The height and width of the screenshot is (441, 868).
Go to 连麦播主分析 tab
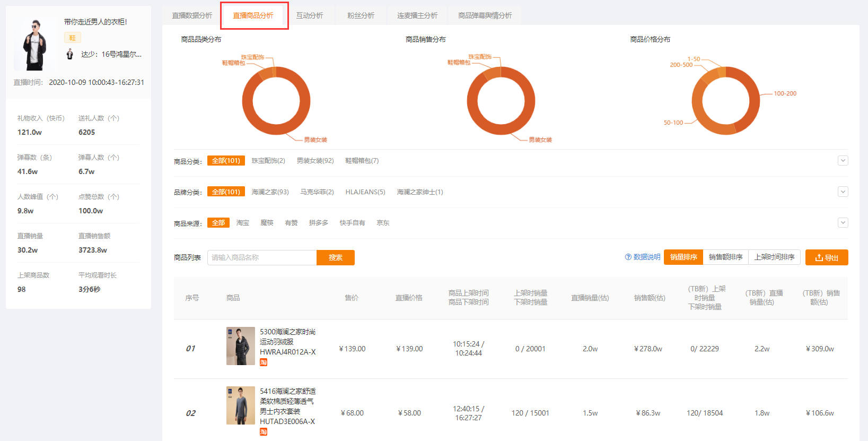click(417, 15)
